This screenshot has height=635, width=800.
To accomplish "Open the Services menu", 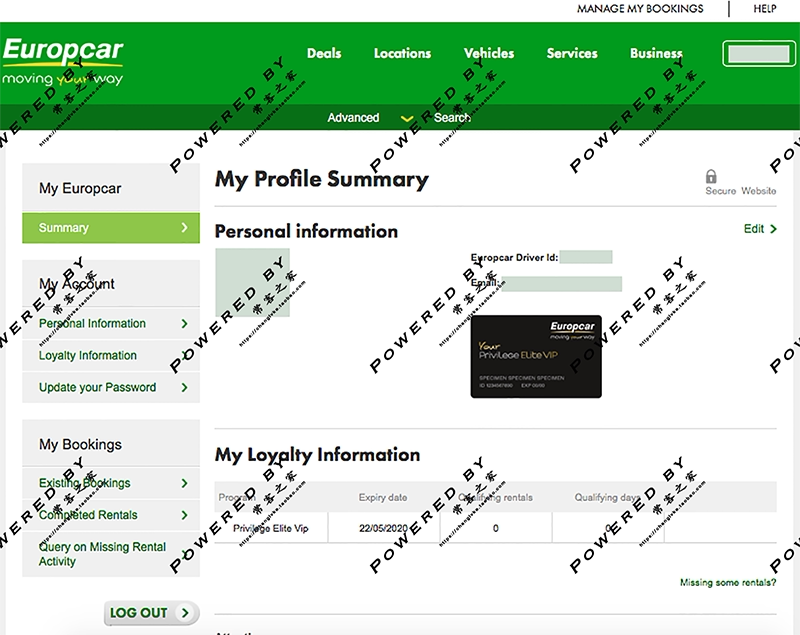I will [572, 53].
